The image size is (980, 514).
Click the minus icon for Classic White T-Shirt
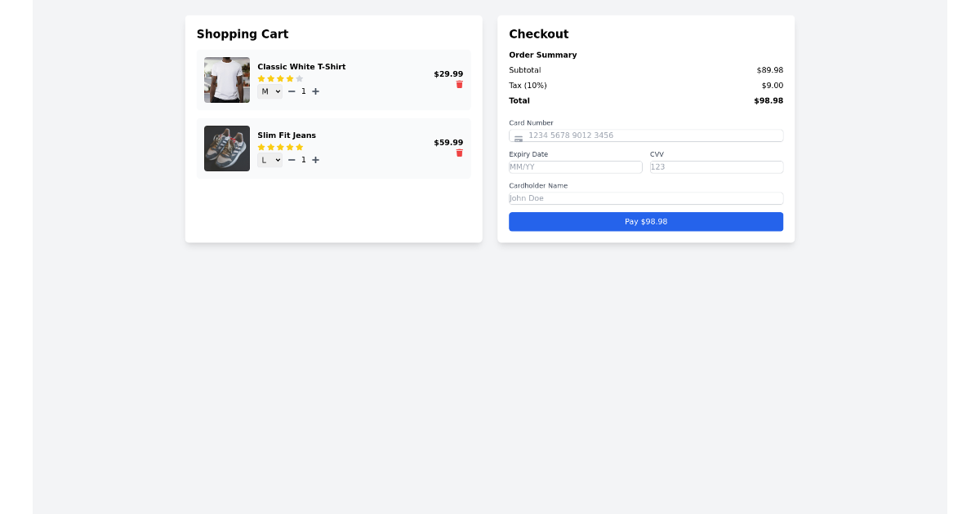click(291, 91)
